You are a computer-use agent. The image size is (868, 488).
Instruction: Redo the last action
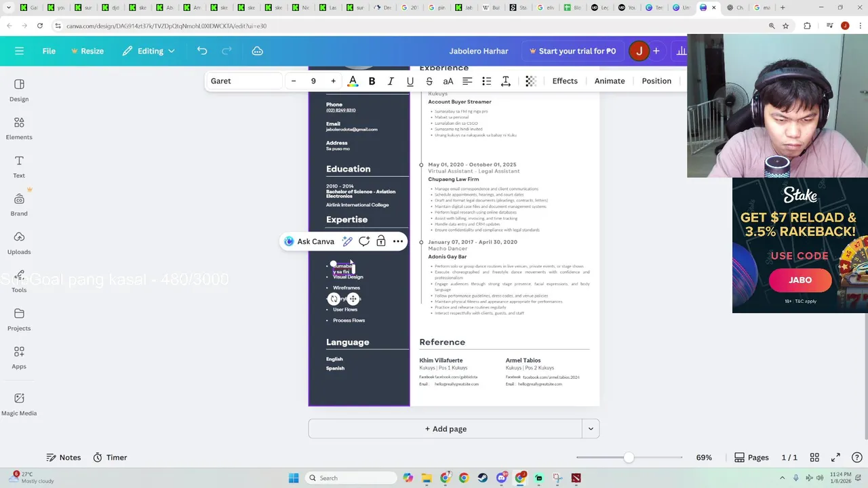[x=227, y=51]
